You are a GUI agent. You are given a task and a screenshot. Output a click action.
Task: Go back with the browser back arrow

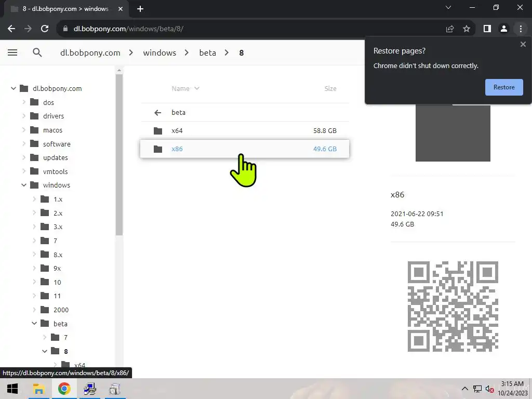(x=11, y=29)
